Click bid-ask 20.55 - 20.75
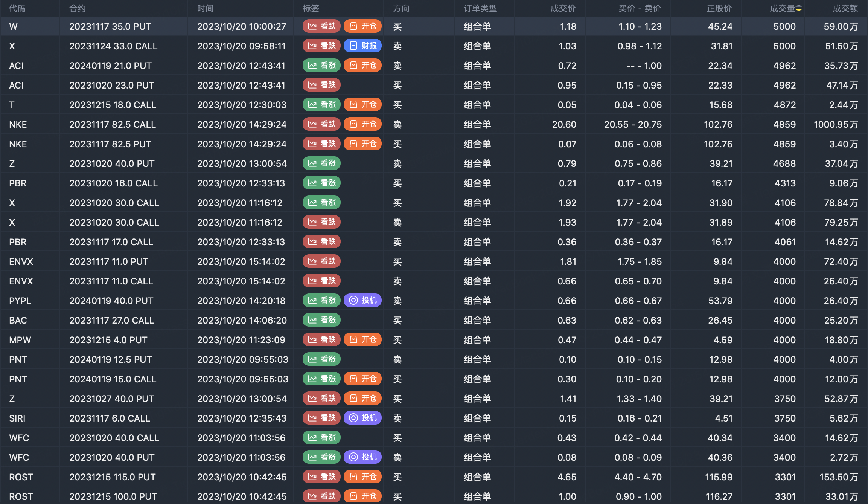This screenshot has height=504, width=868. pyautogui.click(x=633, y=124)
